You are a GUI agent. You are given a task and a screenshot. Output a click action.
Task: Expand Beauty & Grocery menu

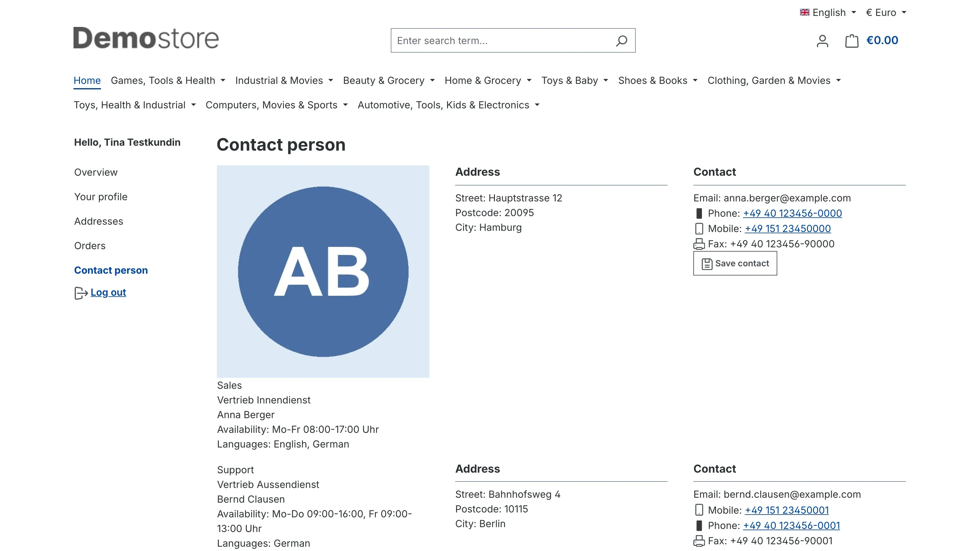click(x=388, y=81)
